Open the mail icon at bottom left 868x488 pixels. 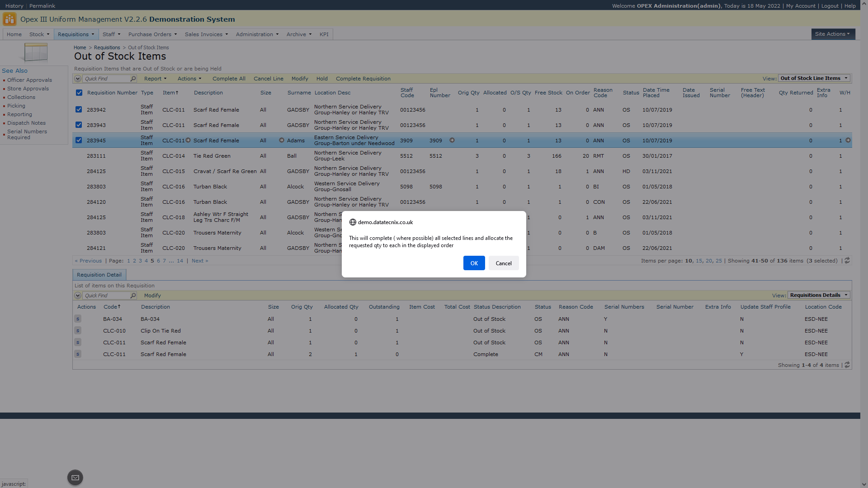pos(75,478)
